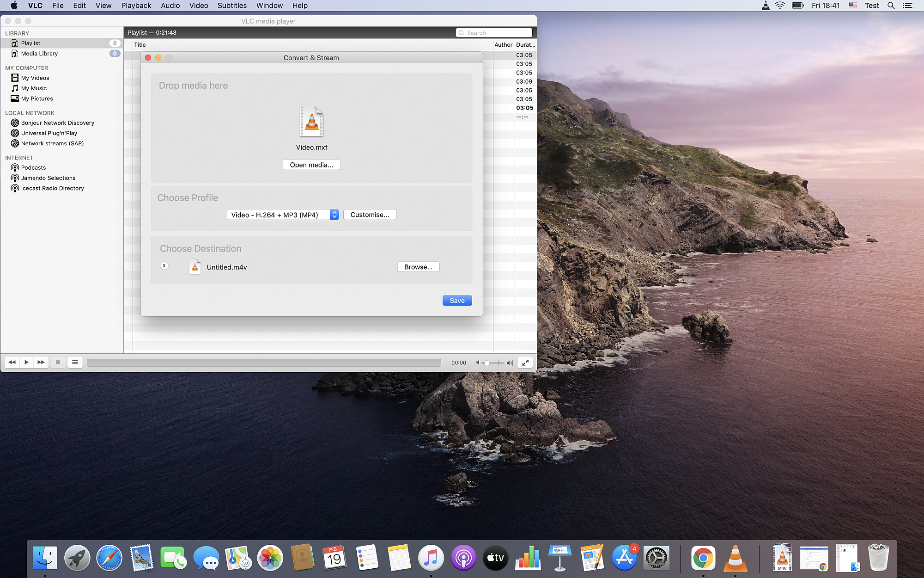Screen dimensions: 924x578
Task: Open Spotlight search in menu bar
Action: 891,6
